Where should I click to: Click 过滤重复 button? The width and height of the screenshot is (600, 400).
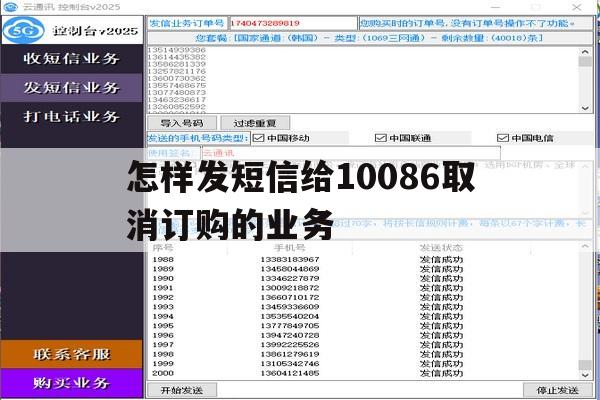pyautogui.click(x=255, y=123)
